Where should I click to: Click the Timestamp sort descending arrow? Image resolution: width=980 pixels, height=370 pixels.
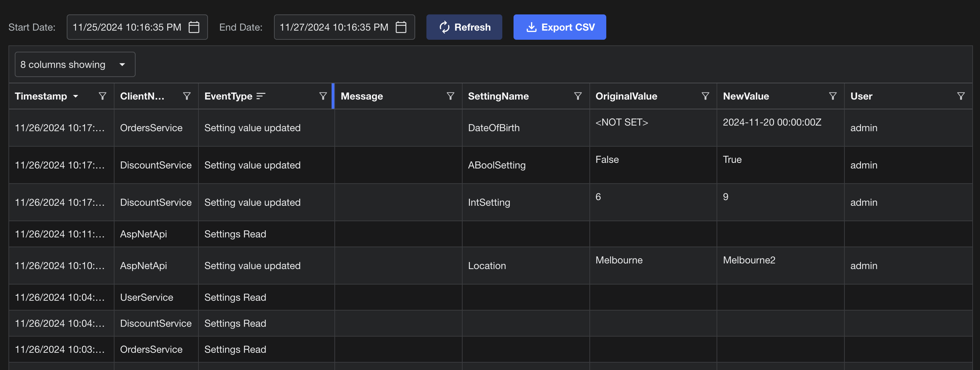(x=76, y=96)
